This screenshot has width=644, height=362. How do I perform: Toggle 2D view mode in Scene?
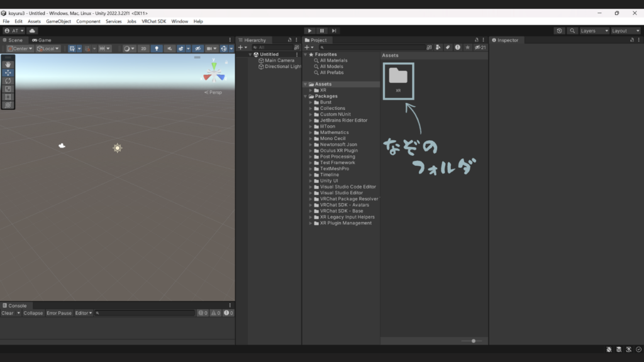point(143,48)
